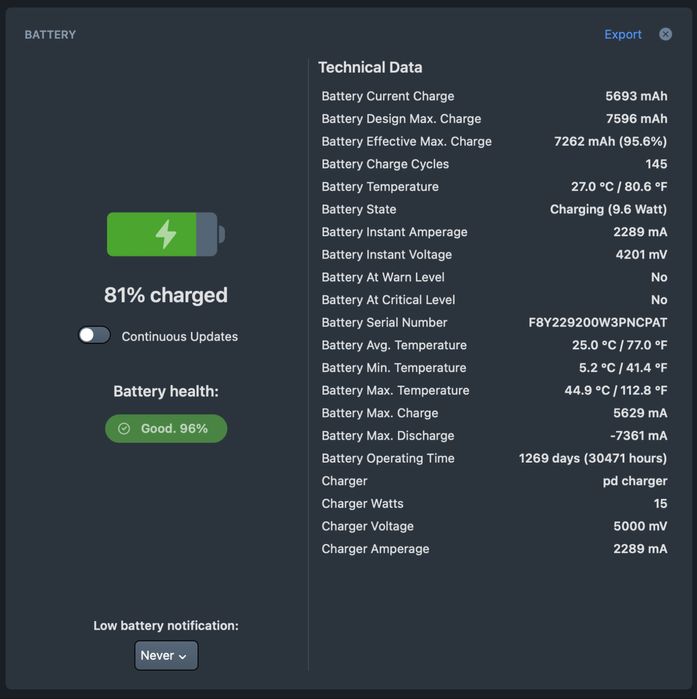Click the 5693 mAh value
The image size is (697, 699).
tap(636, 96)
